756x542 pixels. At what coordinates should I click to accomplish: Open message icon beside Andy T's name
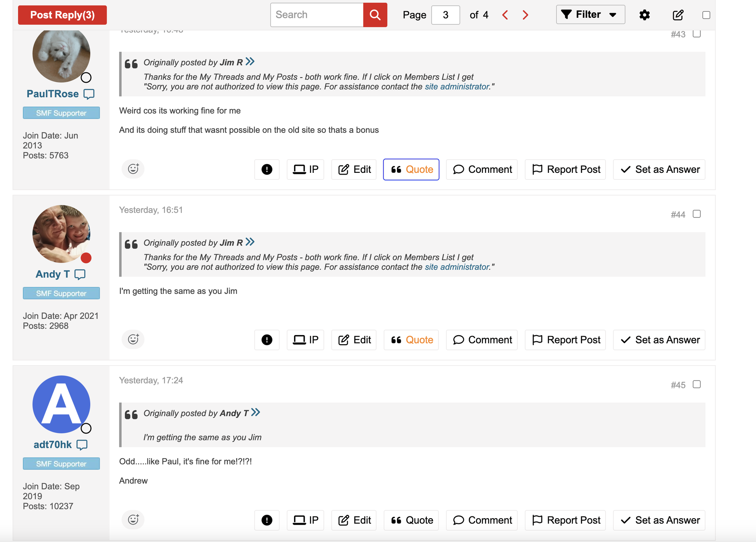click(80, 274)
